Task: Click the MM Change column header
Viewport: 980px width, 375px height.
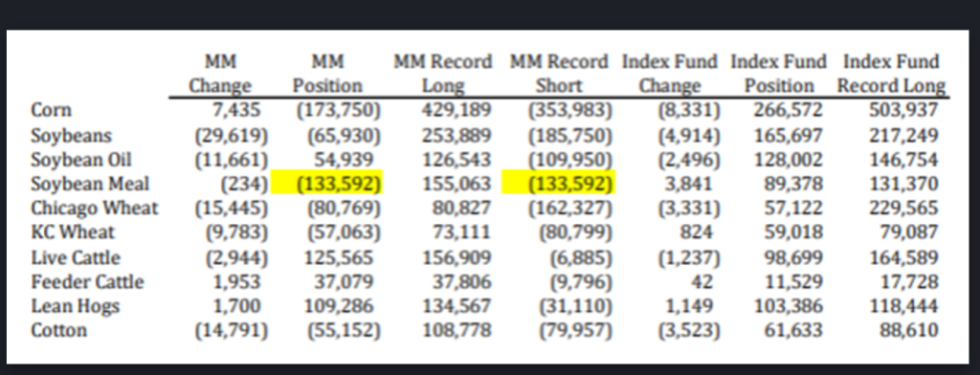Action: point(220,74)
